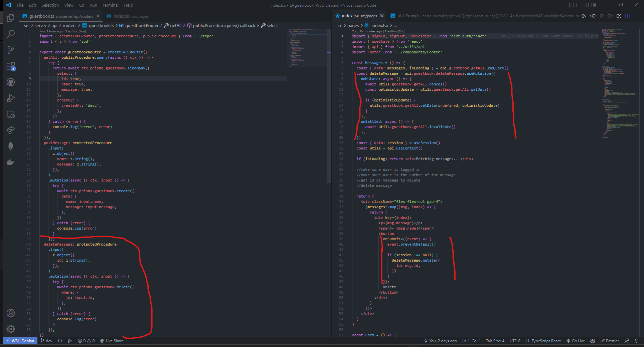Open the 'api' breadcrumb in left editor
The width and height of the screenshot is (644, 347).
(x=54, y=25)
